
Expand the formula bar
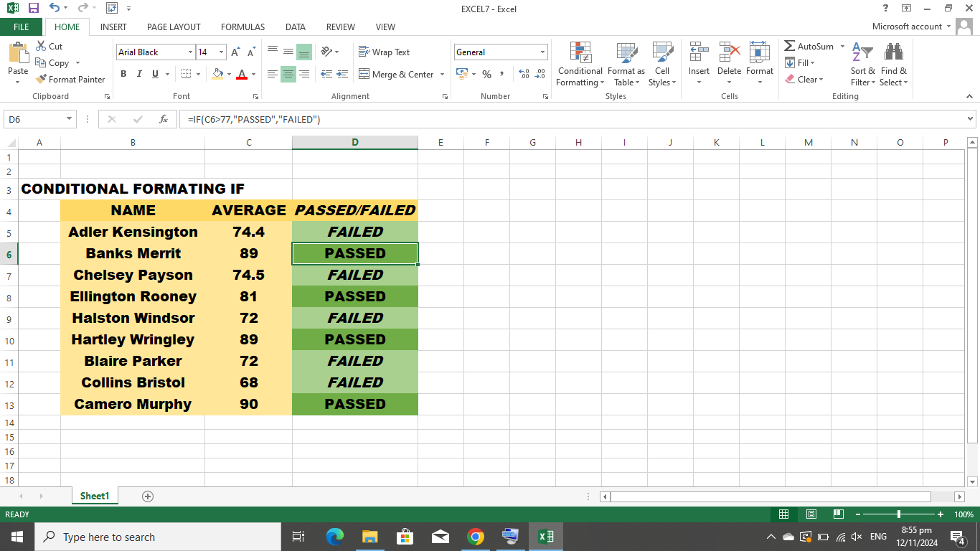point(971,119)
